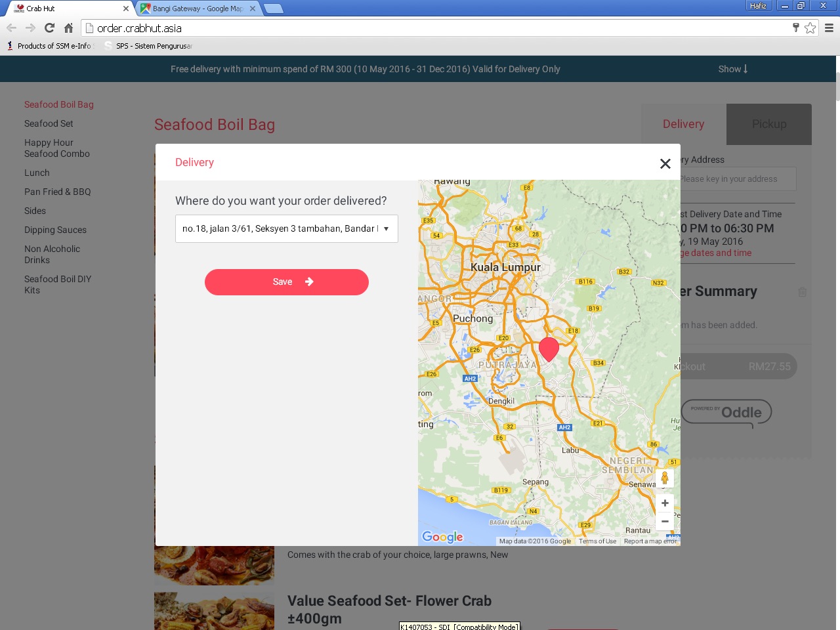
Task: Click the browser address bar
Action: tap(433, 28)
